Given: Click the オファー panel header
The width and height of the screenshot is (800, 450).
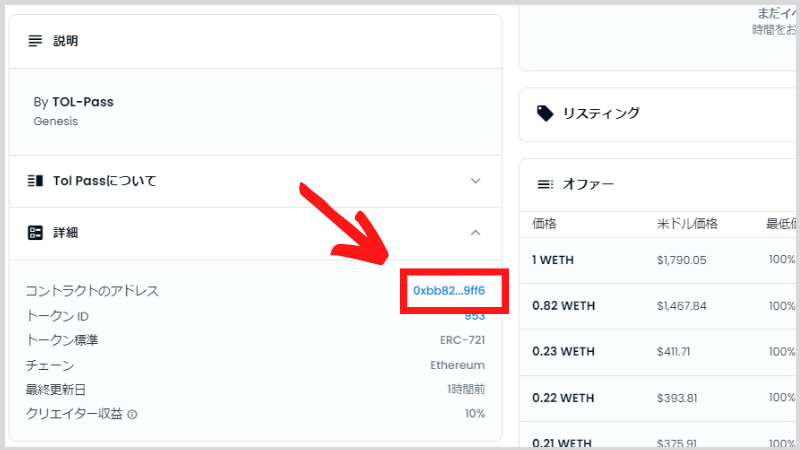Looking at the screenshot, I should pyautogui.click(x=659, y=185).
